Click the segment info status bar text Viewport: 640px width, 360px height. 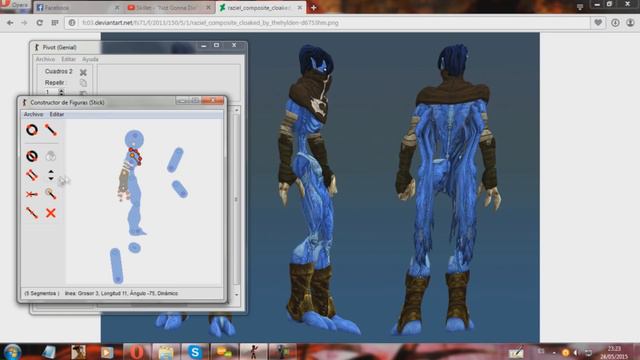[121, 293]
